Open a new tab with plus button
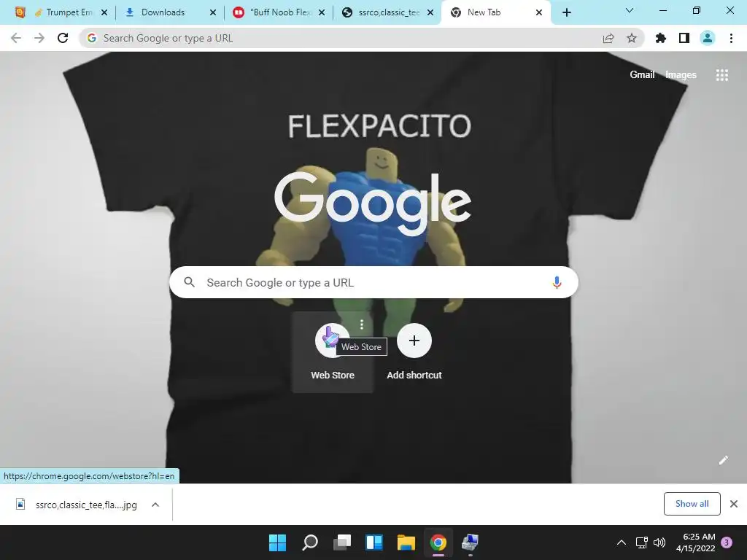Screen dimensions: 747x560 click(566, 12)
